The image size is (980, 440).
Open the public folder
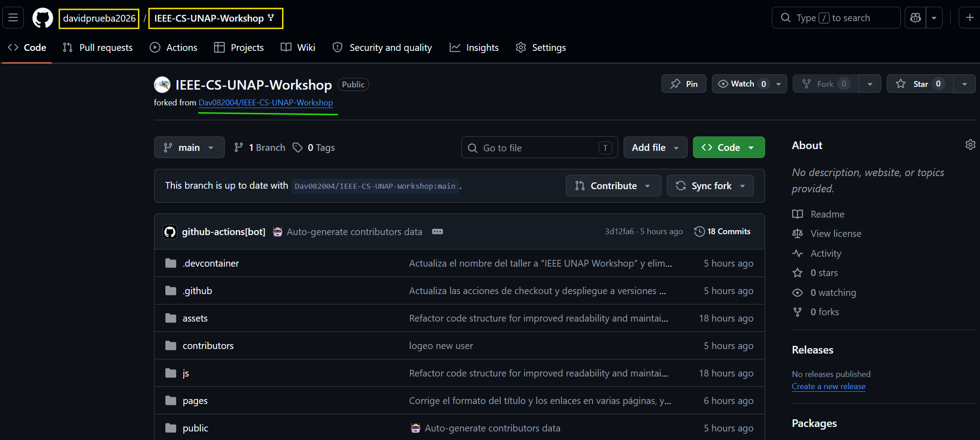(x=196, y=428)
